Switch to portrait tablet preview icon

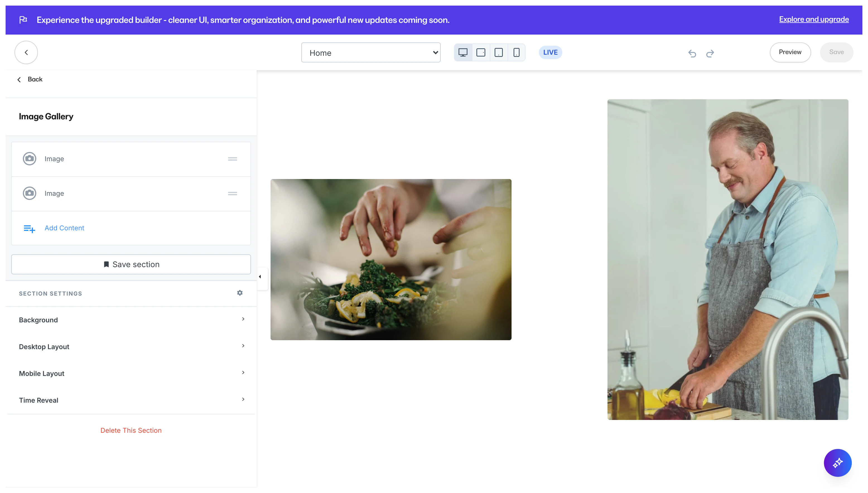coord(498,52)
